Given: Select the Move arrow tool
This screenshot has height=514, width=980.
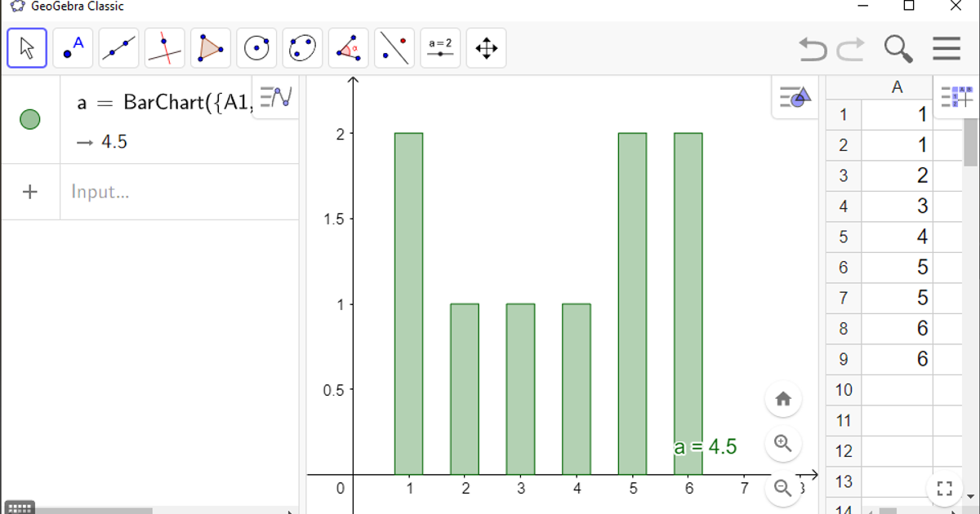Looking at the screenshot, I should coord(26,47).
